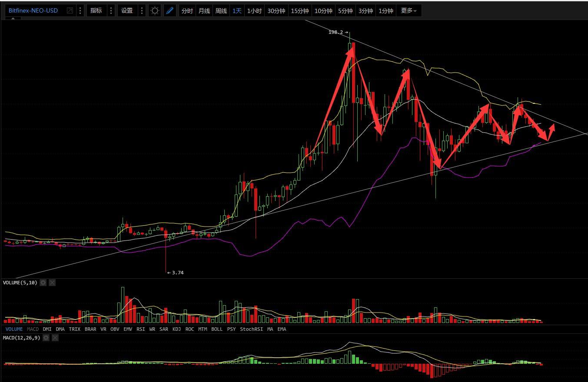The height and width of the screenshot is (382, 588).
Task: Select the 3分钟 interval
Action: click(365, 11)
